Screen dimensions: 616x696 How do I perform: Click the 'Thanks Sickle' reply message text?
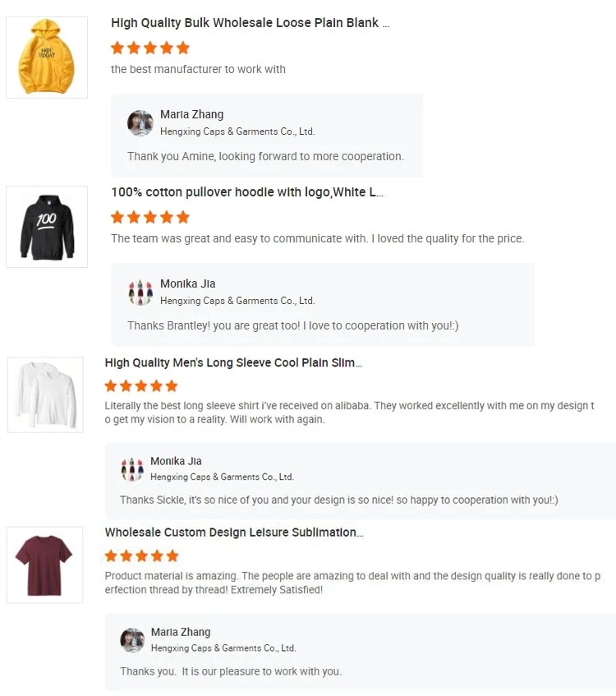[x=338, y=500]
